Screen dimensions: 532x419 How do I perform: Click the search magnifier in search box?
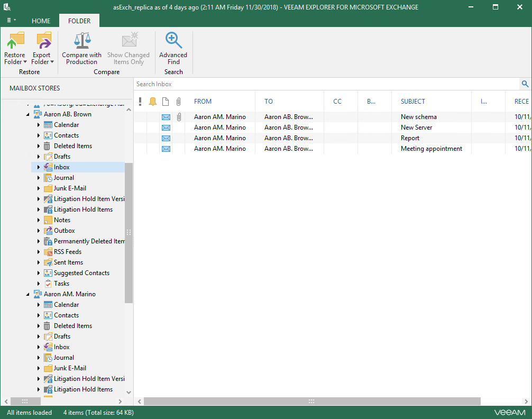tap(525, 84)
